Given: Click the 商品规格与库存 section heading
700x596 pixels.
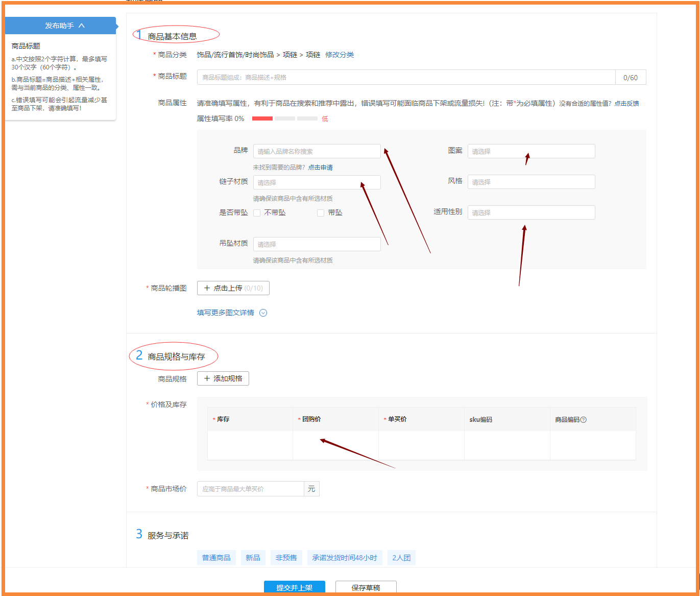Looking at the screenshot, I should tap(176, 357).
